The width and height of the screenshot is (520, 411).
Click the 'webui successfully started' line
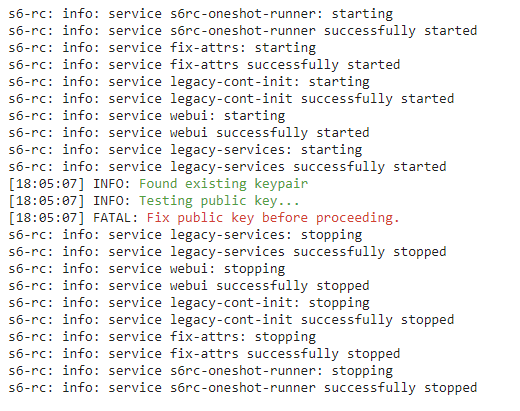(189, 133)
